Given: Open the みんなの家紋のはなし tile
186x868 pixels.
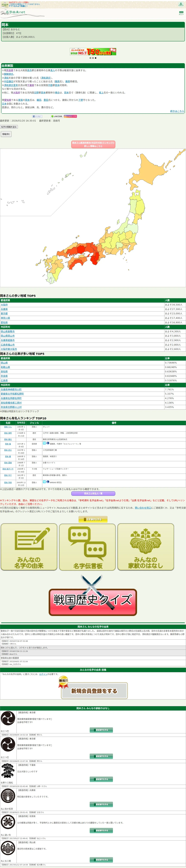Looking at the screenshot, I should [146, 547].
